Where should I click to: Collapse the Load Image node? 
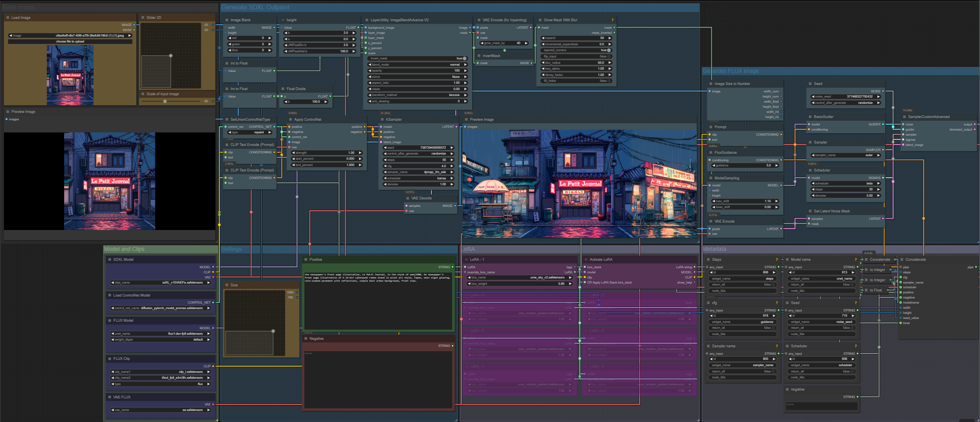(7, 18)
